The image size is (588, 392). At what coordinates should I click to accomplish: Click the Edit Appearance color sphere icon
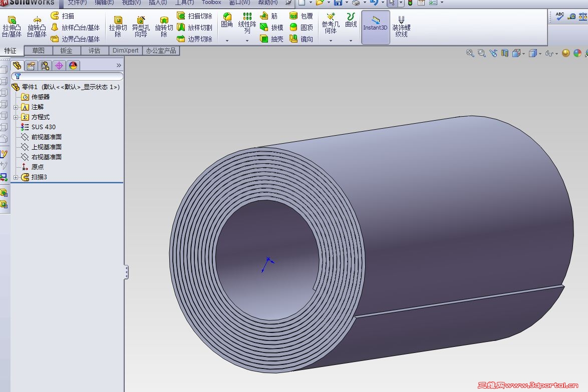pyautogui.click(x=577, y=53)
